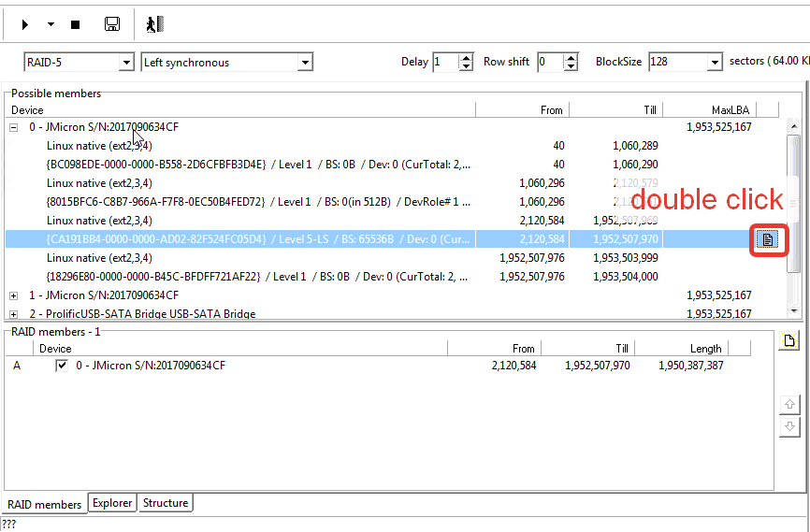The width and height of the screenshot is (810, 532).
Task: Click the Stop square toolbar icon
Action: [76, 24]
